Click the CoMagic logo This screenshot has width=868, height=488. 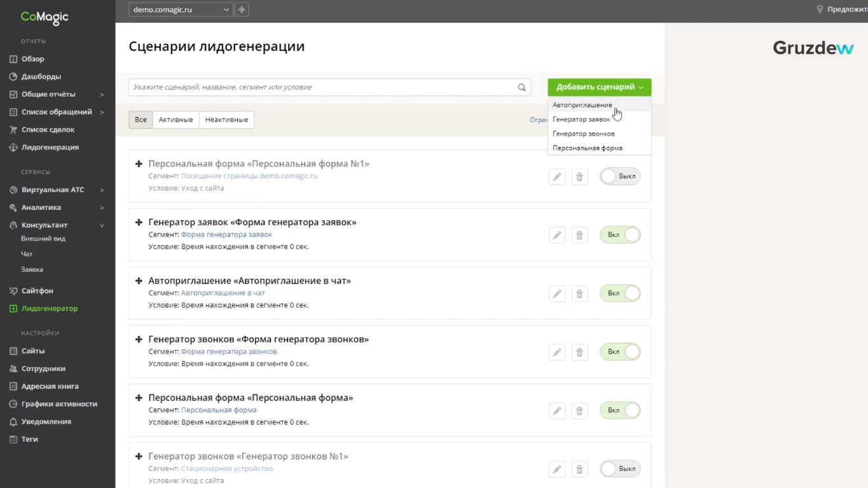click(45, 17)
